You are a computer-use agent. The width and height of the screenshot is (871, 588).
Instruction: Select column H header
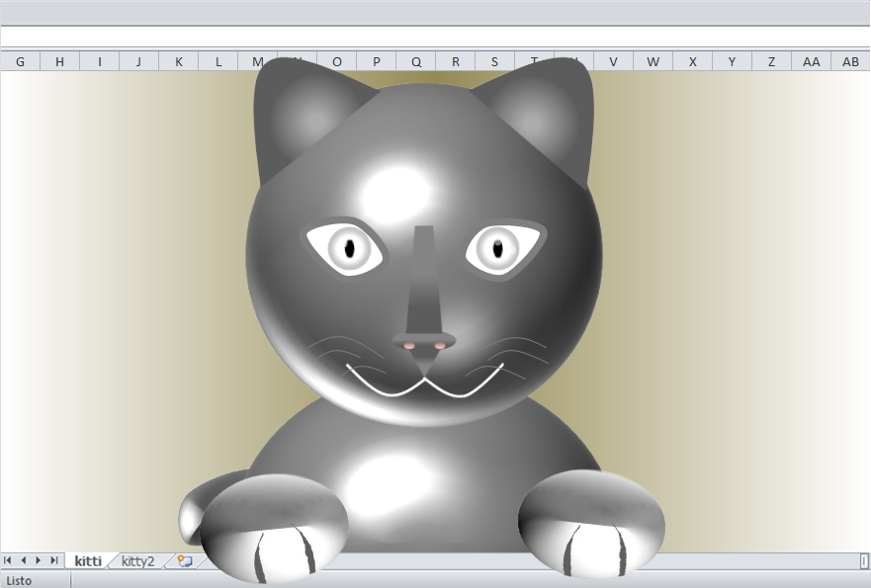tap(59, 61)
